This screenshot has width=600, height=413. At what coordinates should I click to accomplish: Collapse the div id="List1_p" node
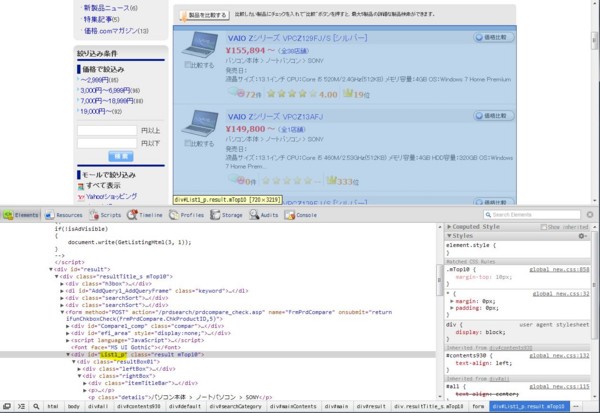(x=68, y=354)
